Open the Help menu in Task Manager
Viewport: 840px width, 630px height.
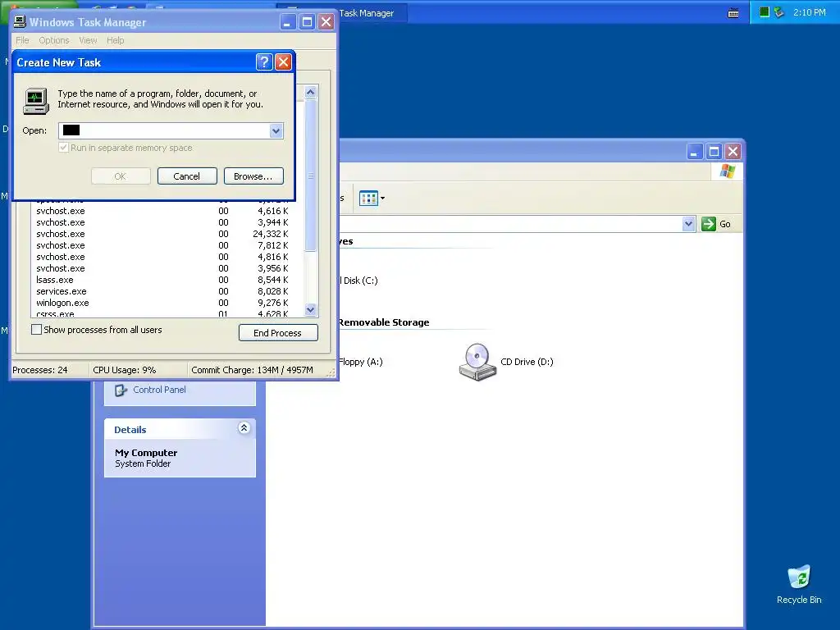tap(115, 40)
